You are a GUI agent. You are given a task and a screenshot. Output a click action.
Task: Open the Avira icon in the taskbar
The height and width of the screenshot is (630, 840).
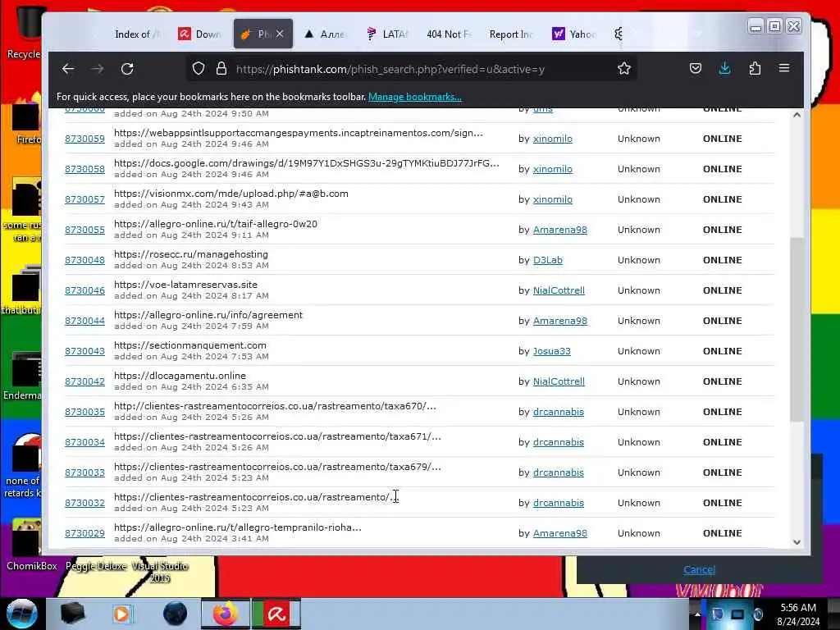[x=276, y=614]
